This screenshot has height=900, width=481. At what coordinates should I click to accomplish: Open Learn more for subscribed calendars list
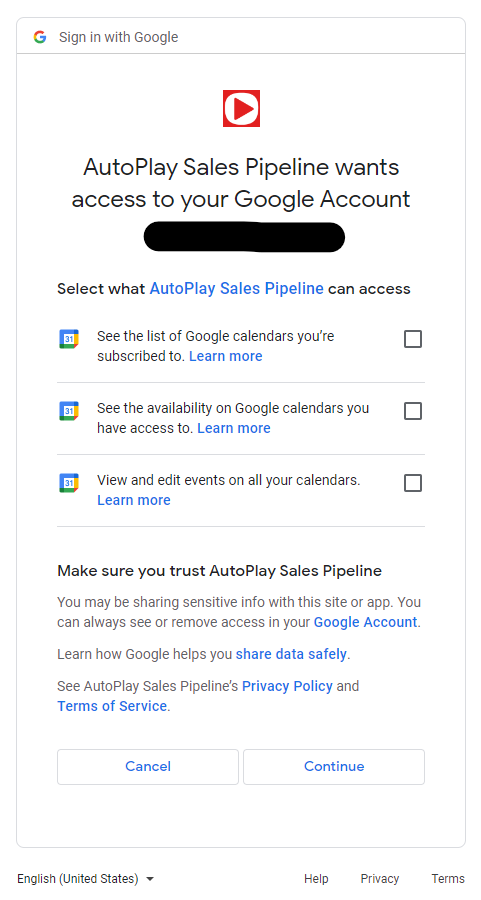[226, 356]
